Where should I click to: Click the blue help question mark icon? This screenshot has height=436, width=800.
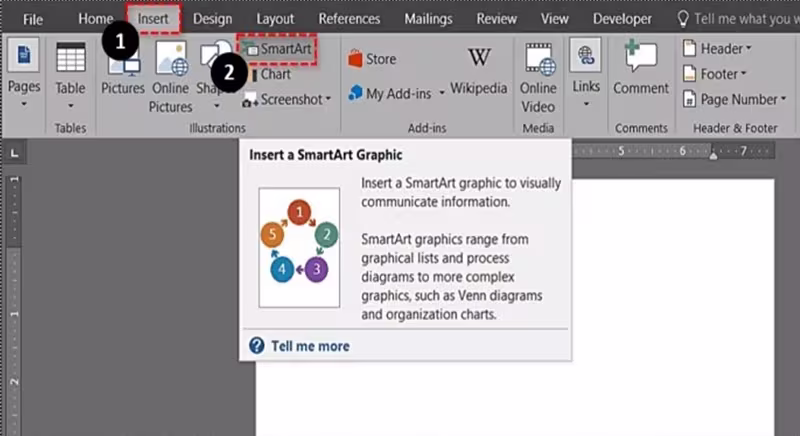pyautogui.click(x=257, y=346)
